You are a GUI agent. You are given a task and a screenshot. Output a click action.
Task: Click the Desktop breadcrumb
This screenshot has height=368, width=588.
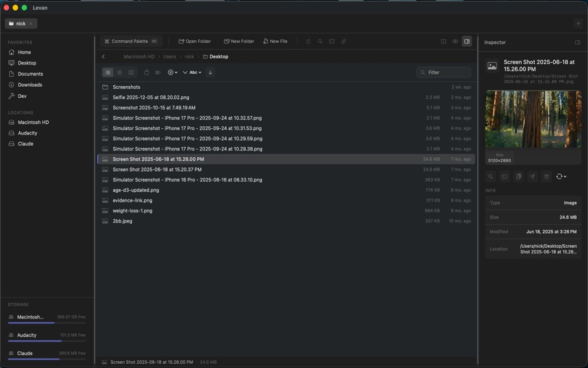pyautogui.click(x=215, y=57)
